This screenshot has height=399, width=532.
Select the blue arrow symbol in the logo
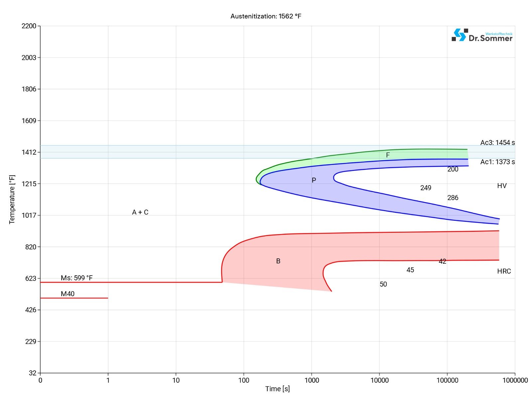[x=459, y=35]
